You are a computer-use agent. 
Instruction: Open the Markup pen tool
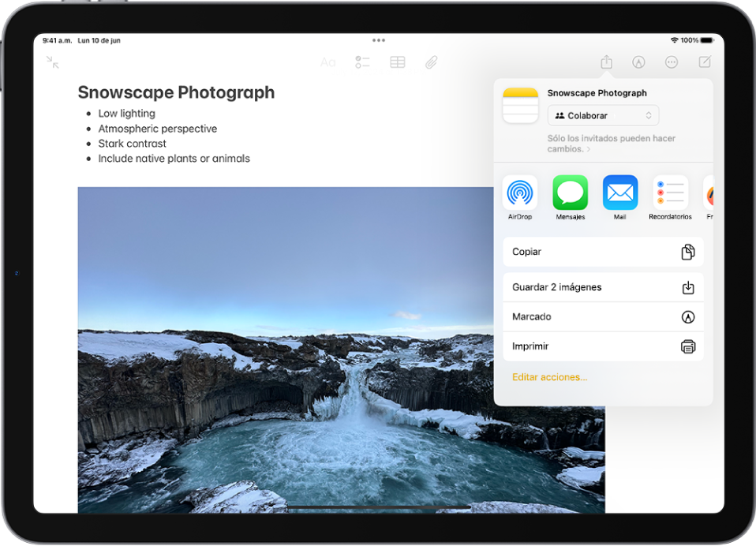tap(638, 62)
